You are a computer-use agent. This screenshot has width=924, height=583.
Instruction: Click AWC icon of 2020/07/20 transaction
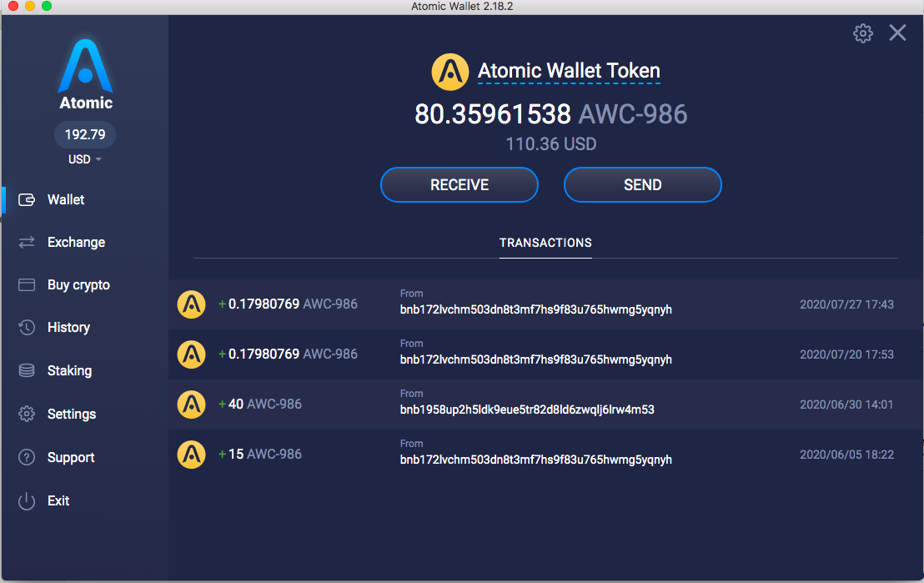(192, 354)
